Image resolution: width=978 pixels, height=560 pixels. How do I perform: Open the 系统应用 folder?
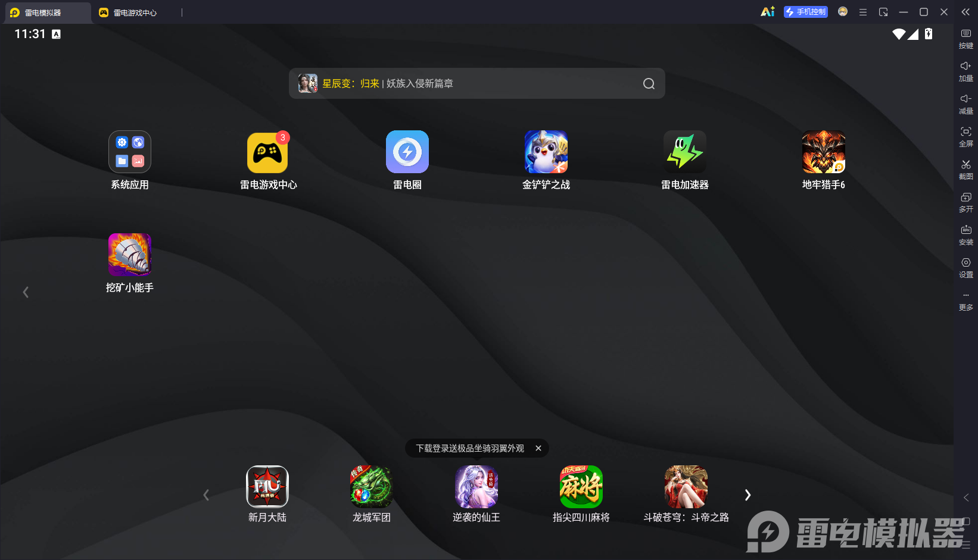tap(130, 152)
